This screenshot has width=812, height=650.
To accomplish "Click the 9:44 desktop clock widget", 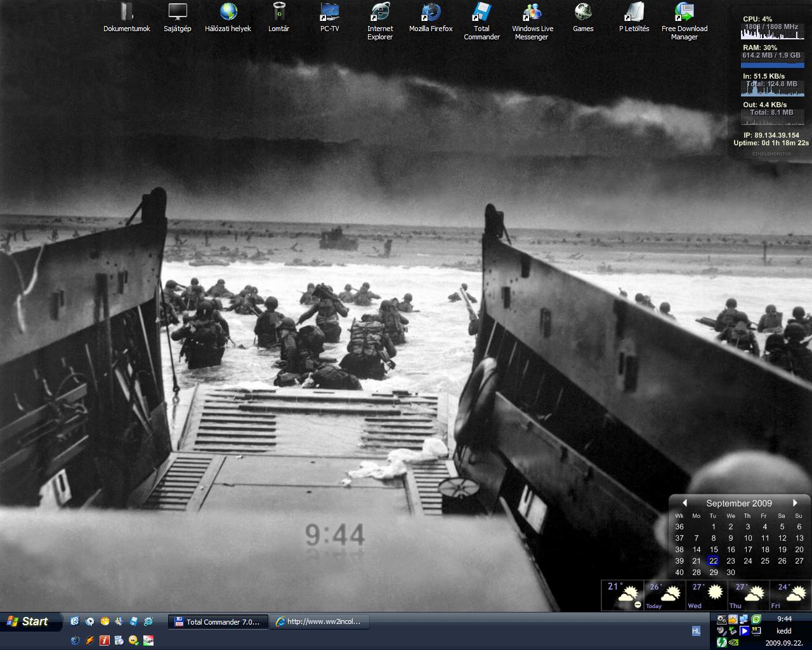I will pos(335,534).
